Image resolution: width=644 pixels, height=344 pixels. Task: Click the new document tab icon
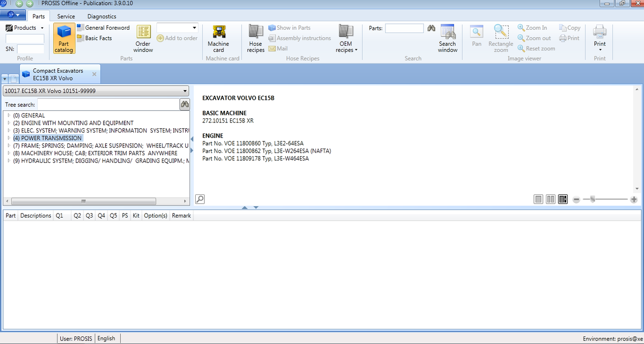pos(14,79)
